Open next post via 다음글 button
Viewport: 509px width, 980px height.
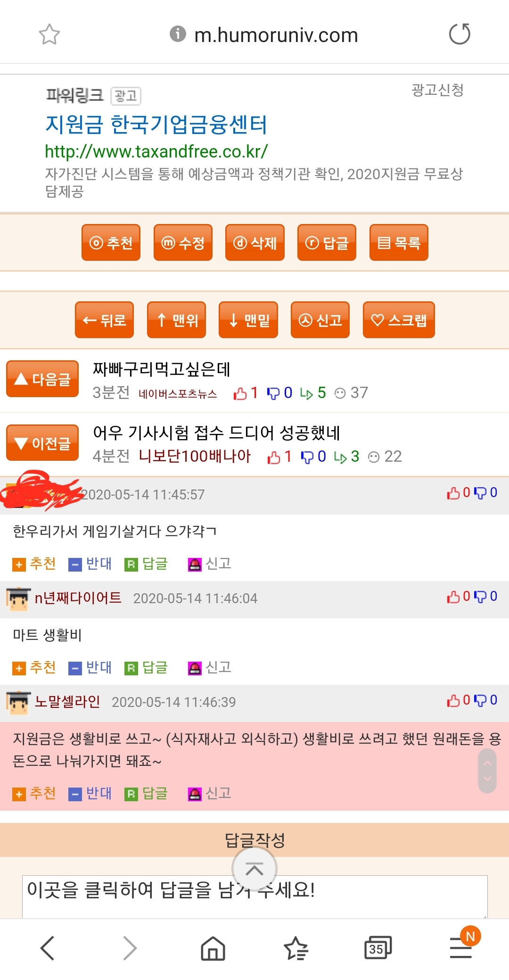(x=42, y=379)
